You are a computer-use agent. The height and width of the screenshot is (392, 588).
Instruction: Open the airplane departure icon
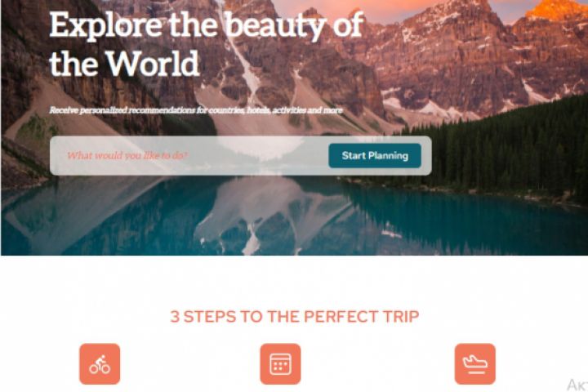coord(475,364)
